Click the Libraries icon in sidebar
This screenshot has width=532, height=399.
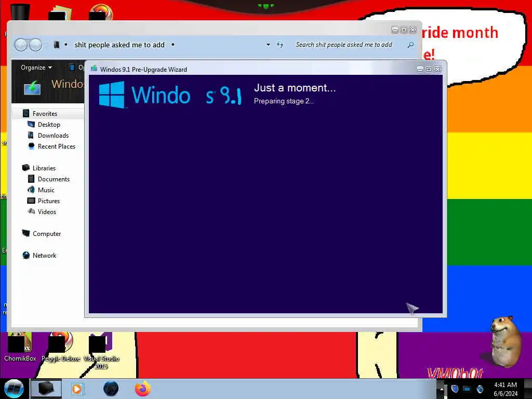(x=26, y=168)
